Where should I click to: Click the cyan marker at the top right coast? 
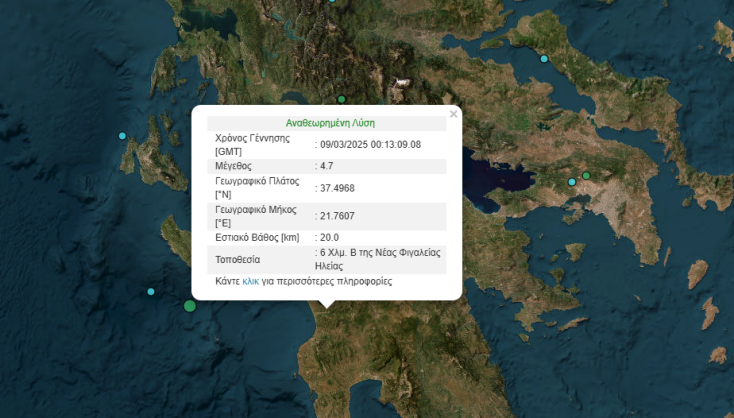(545, 59)
